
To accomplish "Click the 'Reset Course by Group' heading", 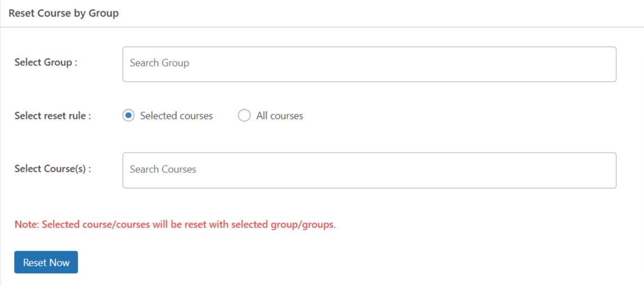I will [x=64, y=13].
